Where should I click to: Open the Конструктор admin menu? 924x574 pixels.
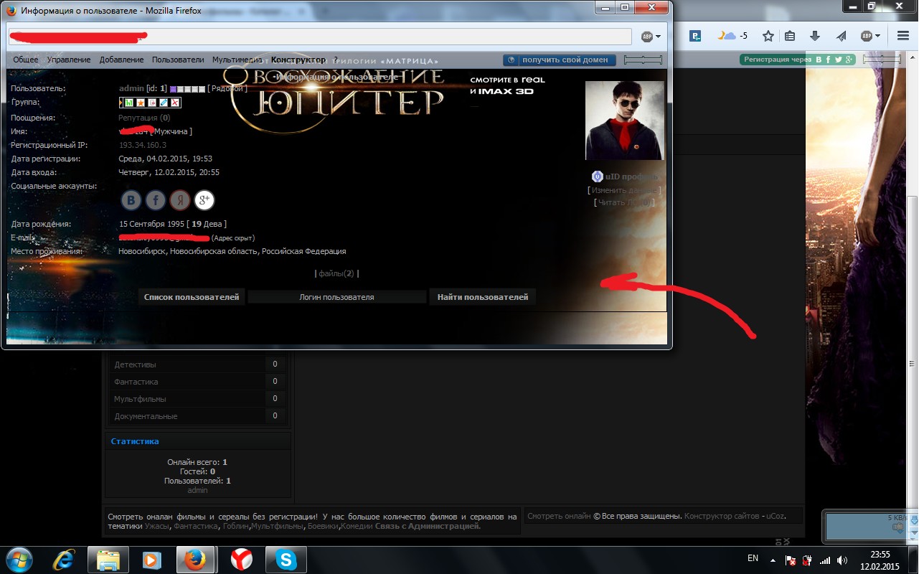pyautogui.click(x=298, y=60)
